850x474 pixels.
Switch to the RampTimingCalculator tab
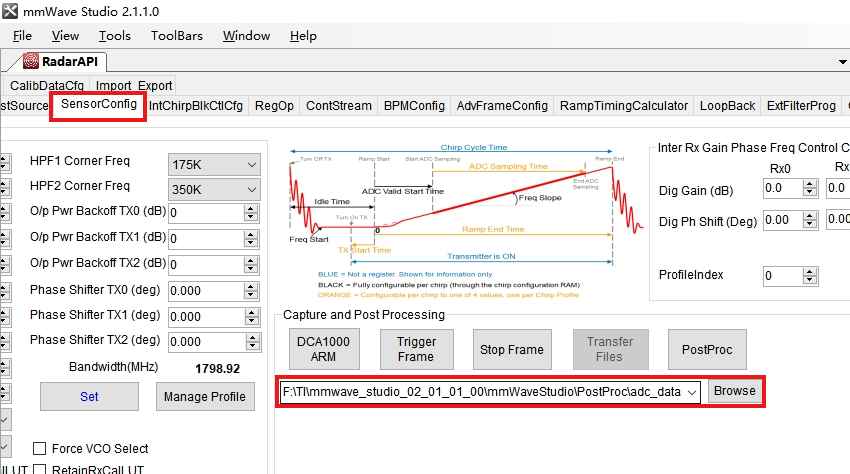point(624,106)
